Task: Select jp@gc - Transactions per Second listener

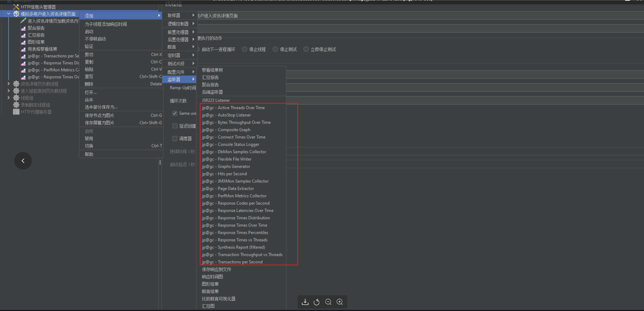Action: (x=242, y=262)
